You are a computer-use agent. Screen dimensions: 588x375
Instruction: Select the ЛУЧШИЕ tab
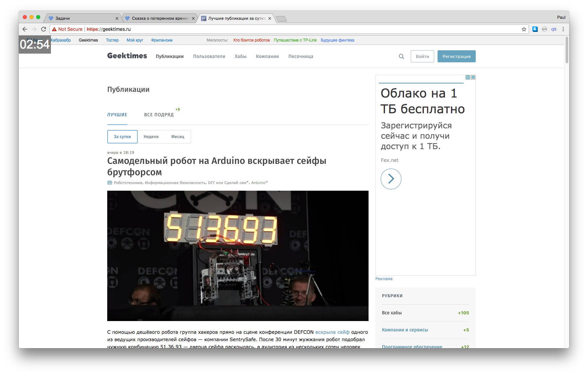click(x=117, y=115)
